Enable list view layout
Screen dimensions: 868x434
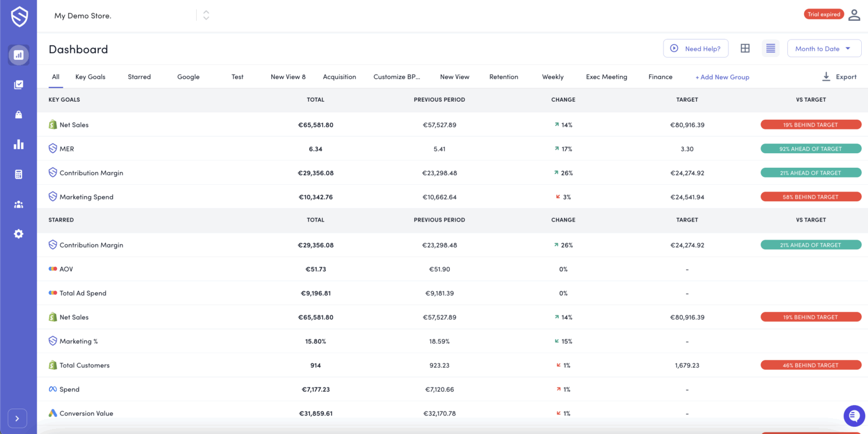[x=770, y=48]
